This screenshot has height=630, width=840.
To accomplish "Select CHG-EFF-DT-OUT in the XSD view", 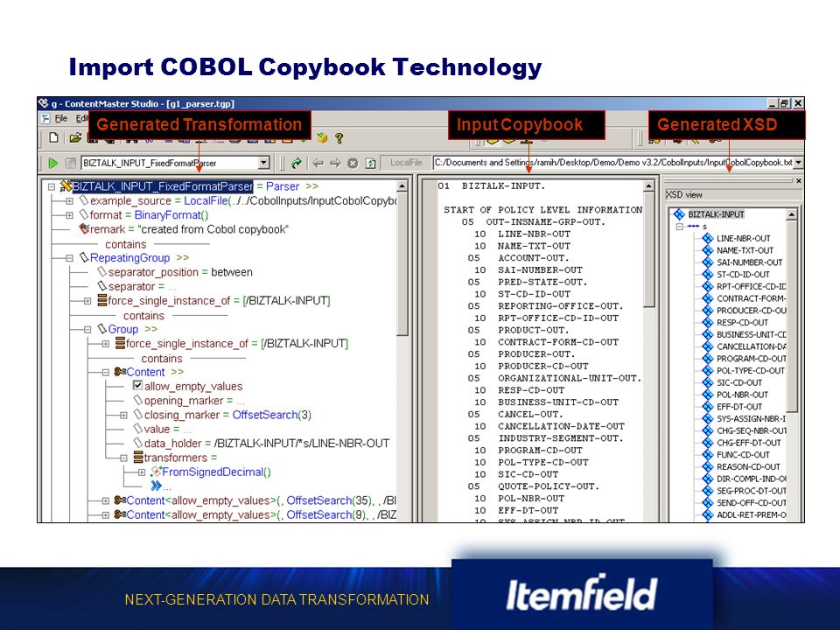I will click(x=748, y=443).
